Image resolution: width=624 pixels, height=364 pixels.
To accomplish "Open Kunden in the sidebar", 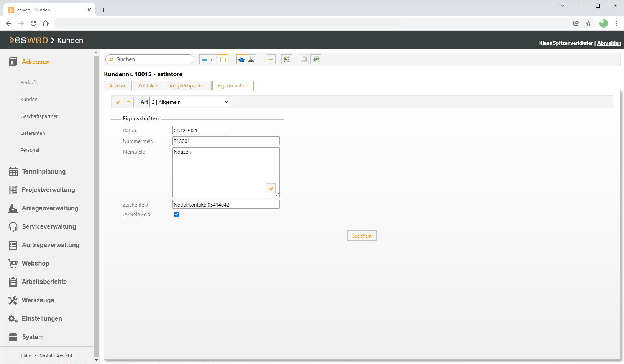I will 29,100.
